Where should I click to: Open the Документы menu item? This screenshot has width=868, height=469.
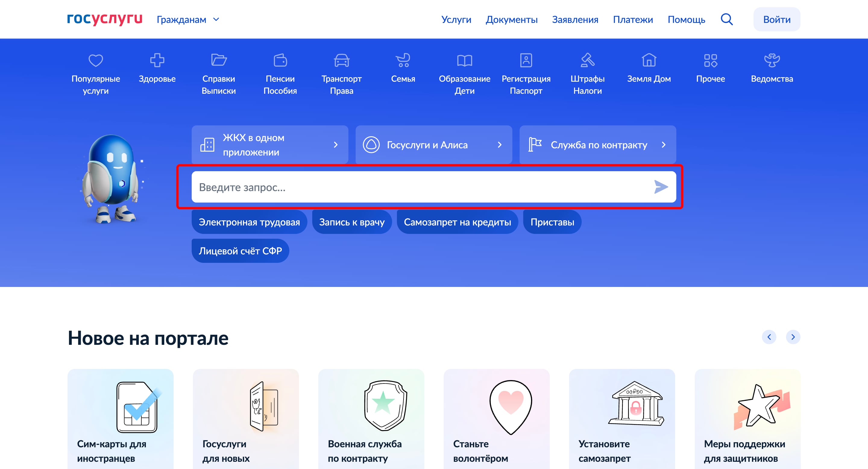tap(511, 20)
